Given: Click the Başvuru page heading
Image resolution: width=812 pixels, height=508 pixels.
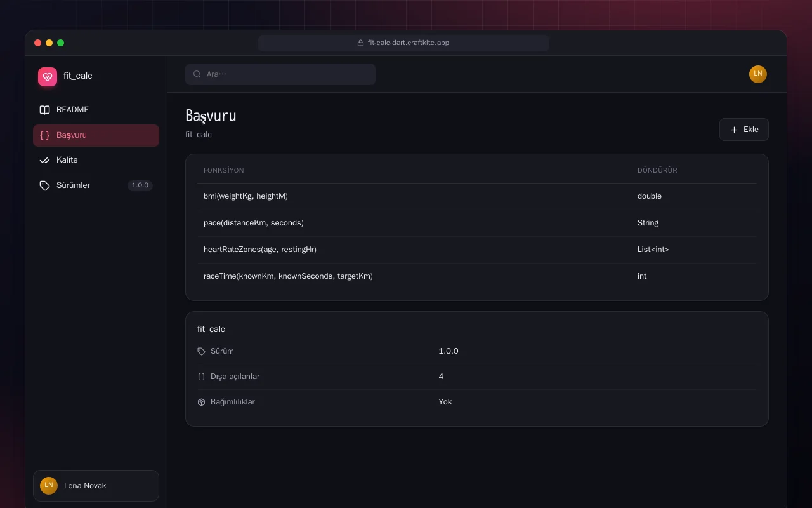Looking at the screenshot, I should pos(211,116).
